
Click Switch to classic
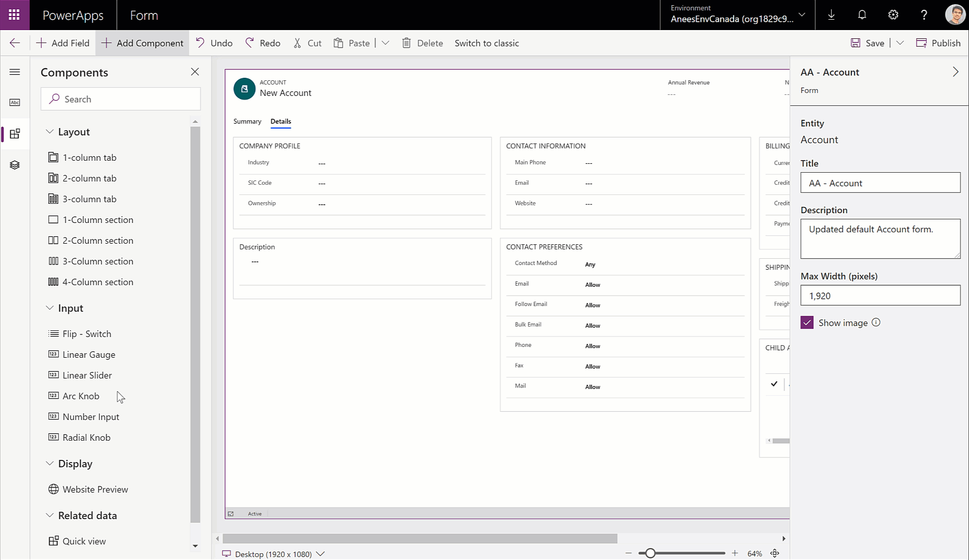click(486, 43)
